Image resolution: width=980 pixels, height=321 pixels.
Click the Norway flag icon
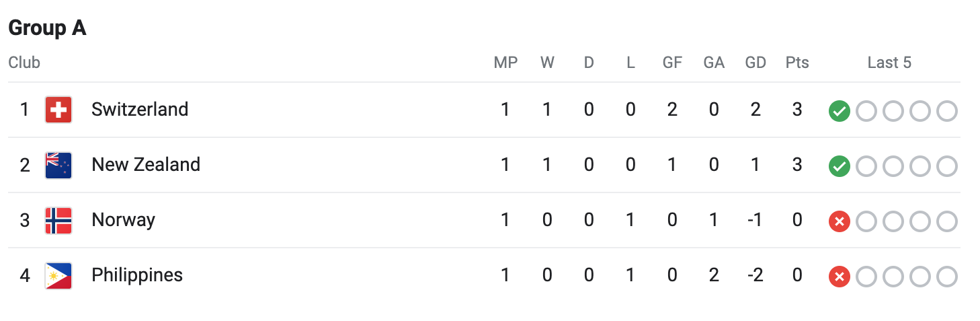click(58, 220)
